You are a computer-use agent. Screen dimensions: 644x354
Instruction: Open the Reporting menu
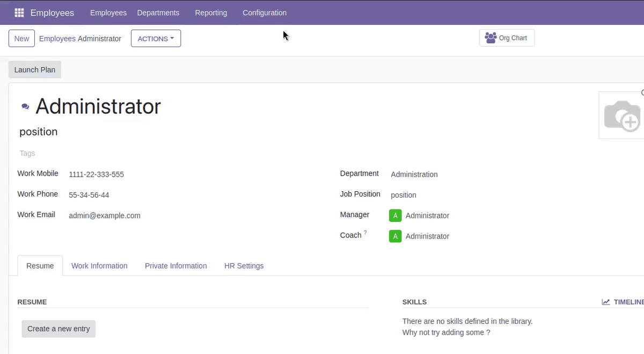(211, 12)
